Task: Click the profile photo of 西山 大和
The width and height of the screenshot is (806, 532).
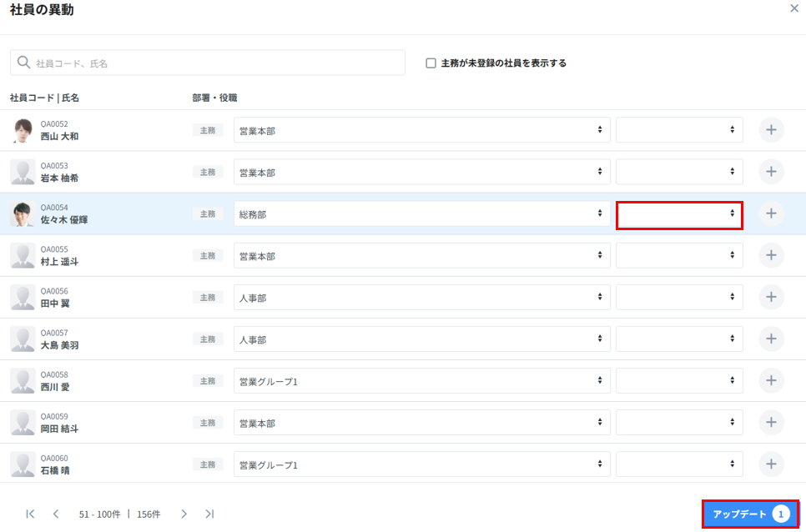Action: [x=23, y=130]
